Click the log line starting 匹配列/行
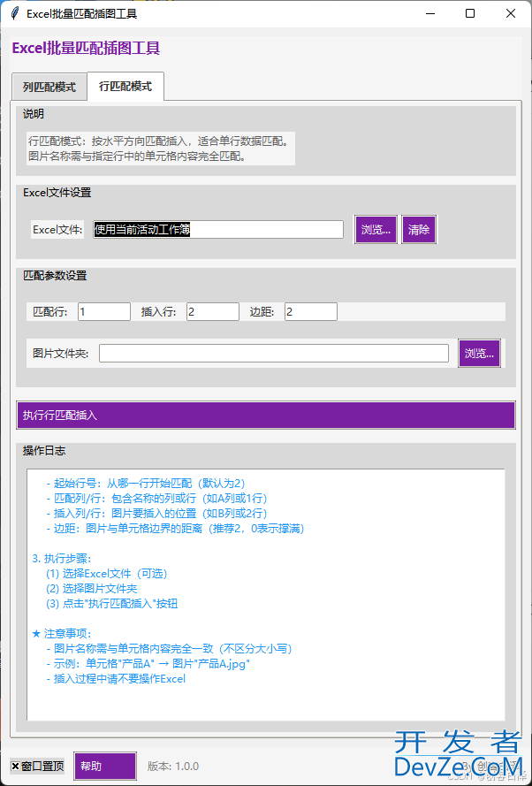Image resolution: width=532 pixels, height=786 pixels. click(156, 499)
